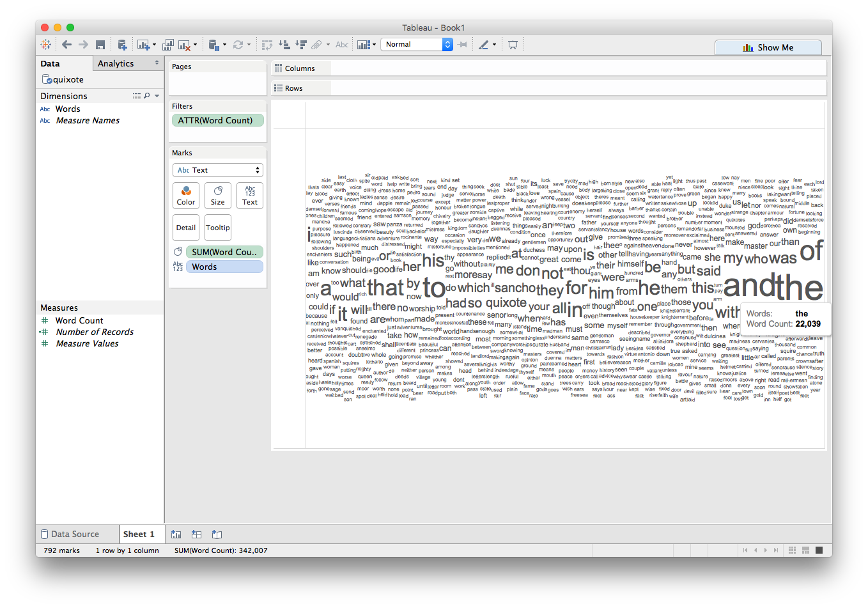
Task: Show tabs view square icon
Action: 819,550
